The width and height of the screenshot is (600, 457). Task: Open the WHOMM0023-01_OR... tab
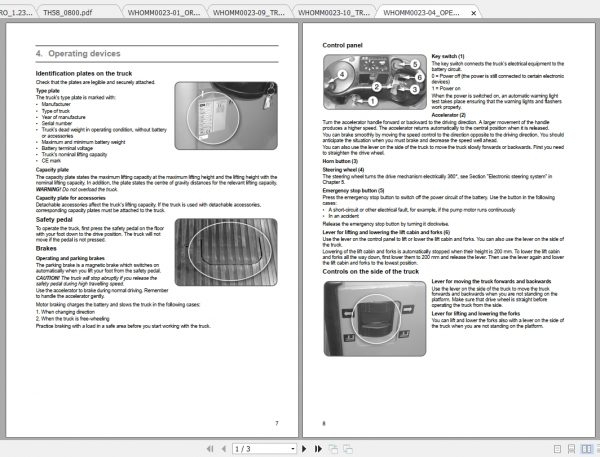(164, 13)
